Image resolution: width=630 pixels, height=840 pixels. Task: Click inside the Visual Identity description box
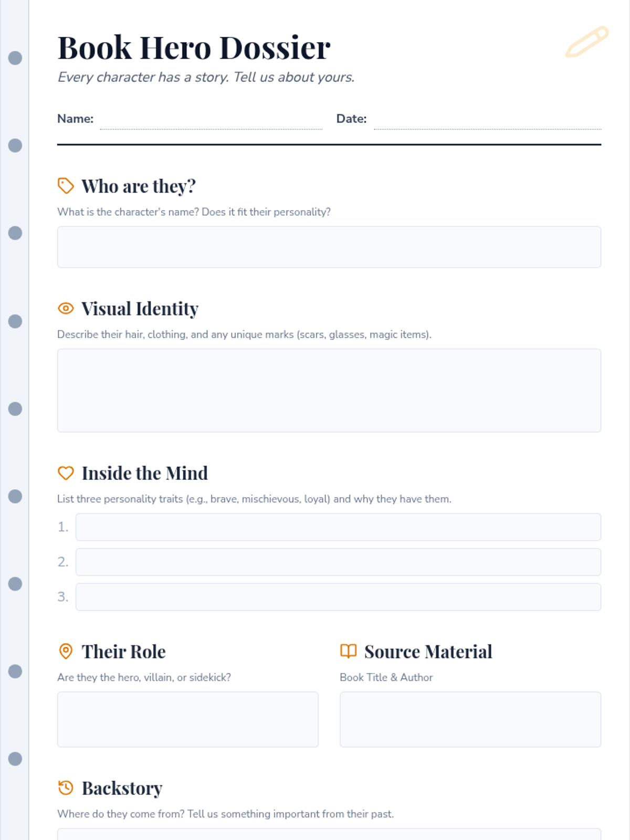(329, 390)
